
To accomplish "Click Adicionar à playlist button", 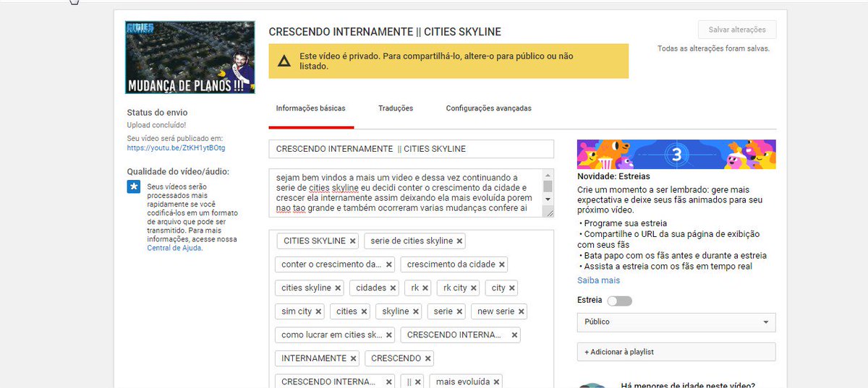I will tap(676, 352).
